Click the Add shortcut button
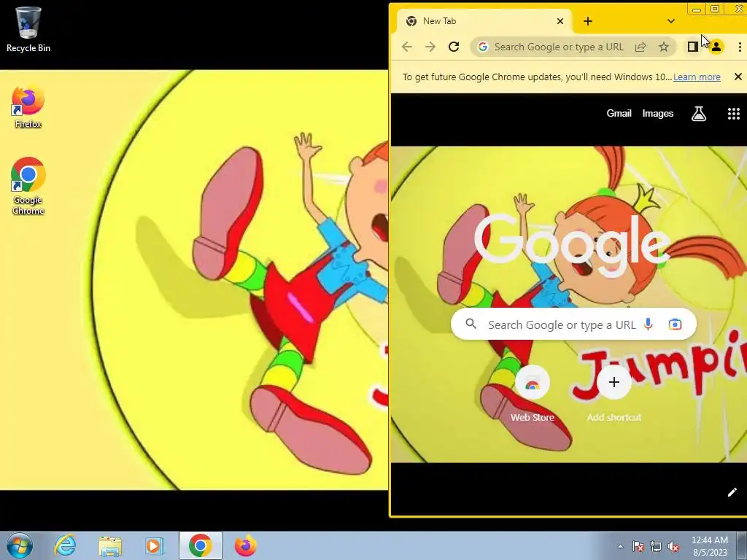 [x=614, y=393]
